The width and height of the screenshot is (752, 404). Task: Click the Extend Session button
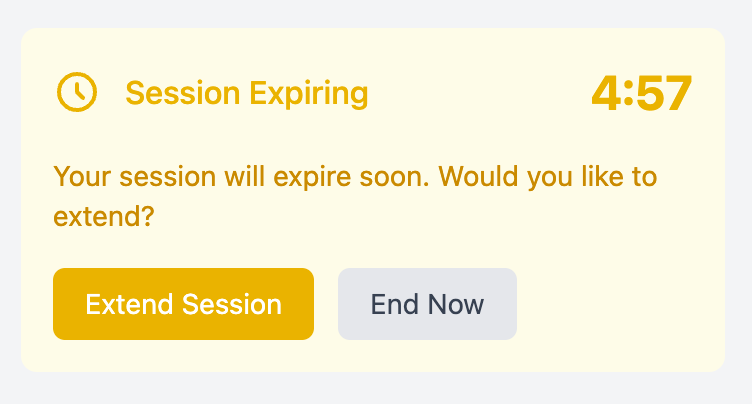183,304
